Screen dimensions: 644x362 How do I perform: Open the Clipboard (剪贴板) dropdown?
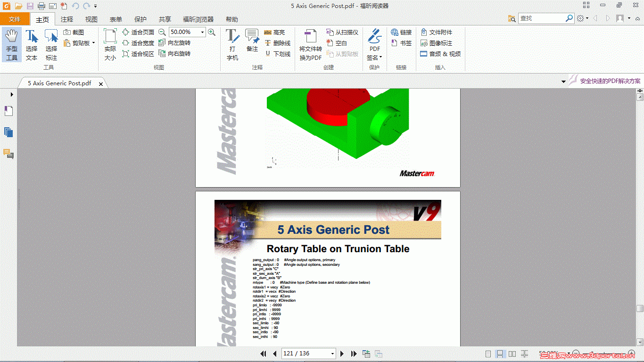click(x=79, y=43)
